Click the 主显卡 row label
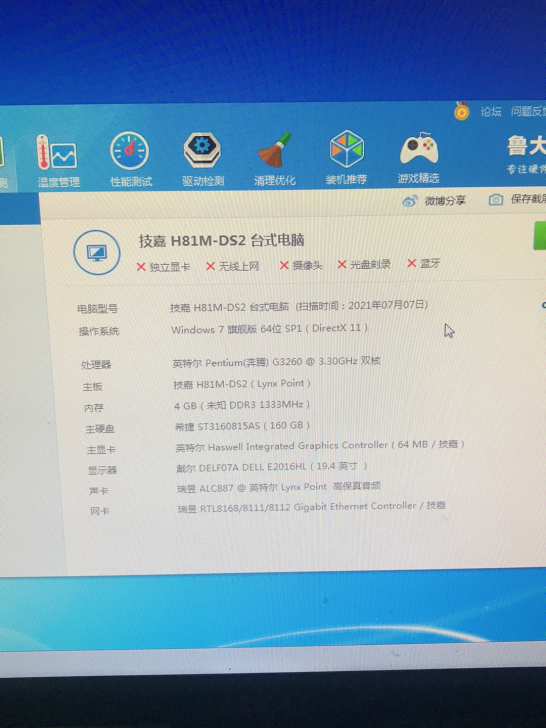This screenshot has height=728, width=546. click(x=101, y=449)
